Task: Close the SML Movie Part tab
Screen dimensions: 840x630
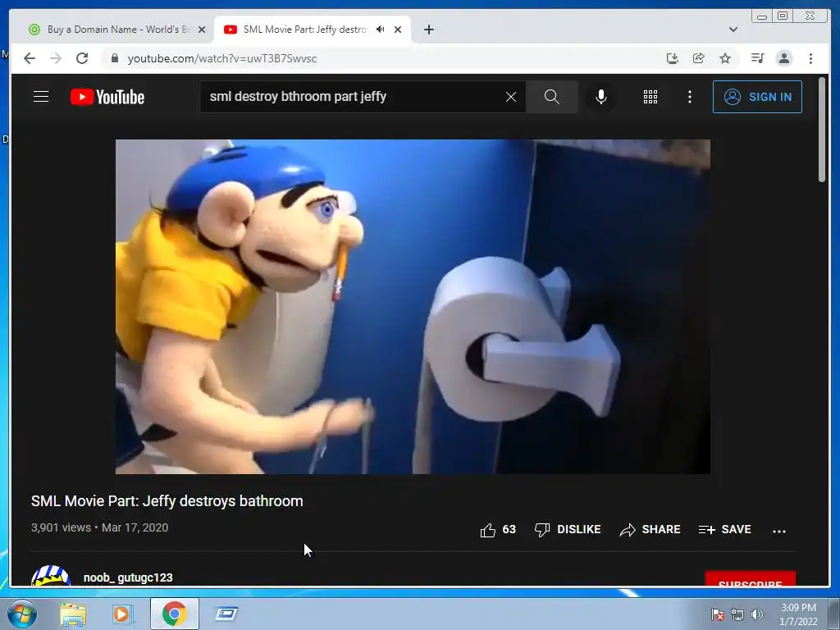Action: 398,30
